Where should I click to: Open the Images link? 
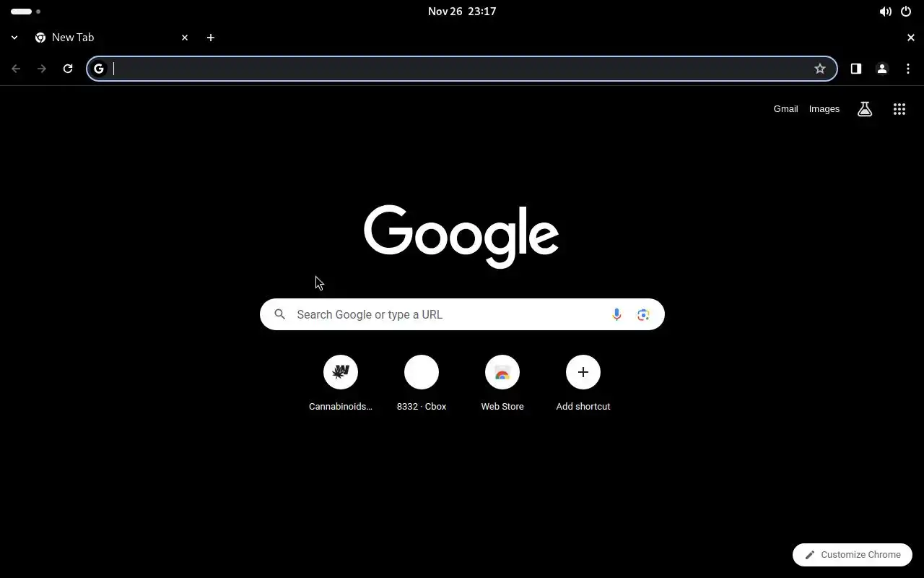point(824,109)
